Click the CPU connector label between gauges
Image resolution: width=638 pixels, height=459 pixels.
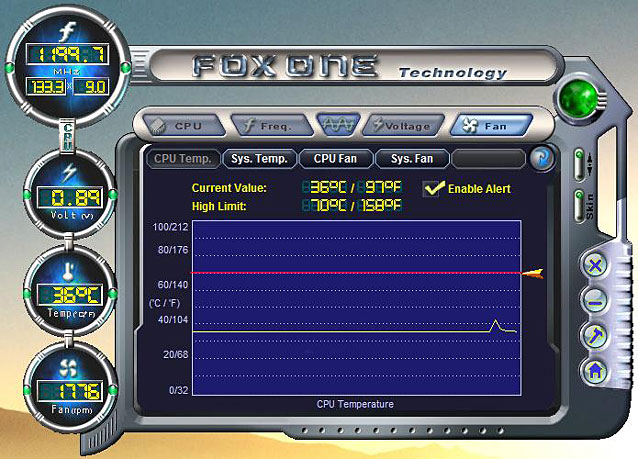coord(68,135)
